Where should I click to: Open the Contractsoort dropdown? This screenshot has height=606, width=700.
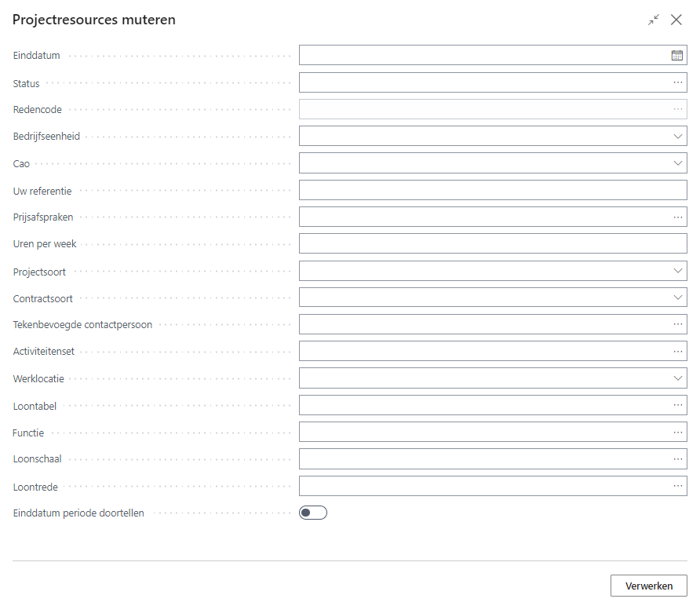pyautogui.click(x=678, y=298)
